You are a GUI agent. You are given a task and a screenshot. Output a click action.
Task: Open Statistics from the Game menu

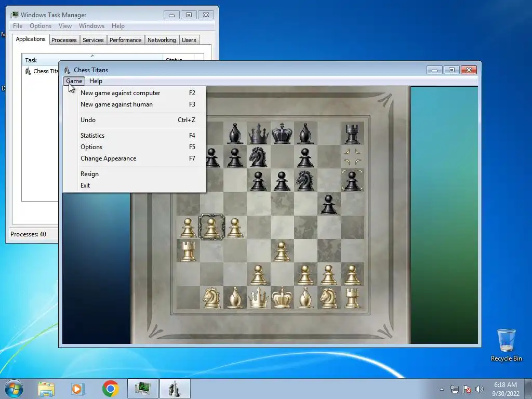pos(135,136)
